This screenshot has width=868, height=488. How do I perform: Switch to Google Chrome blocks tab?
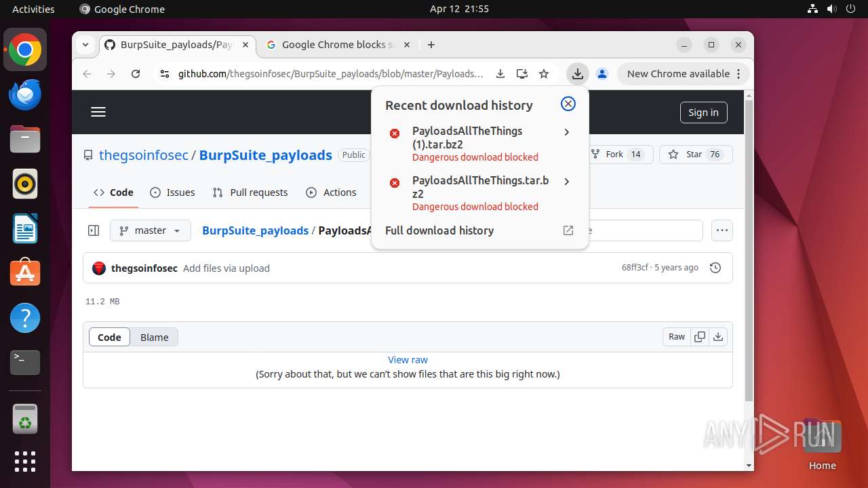point(338,45)
